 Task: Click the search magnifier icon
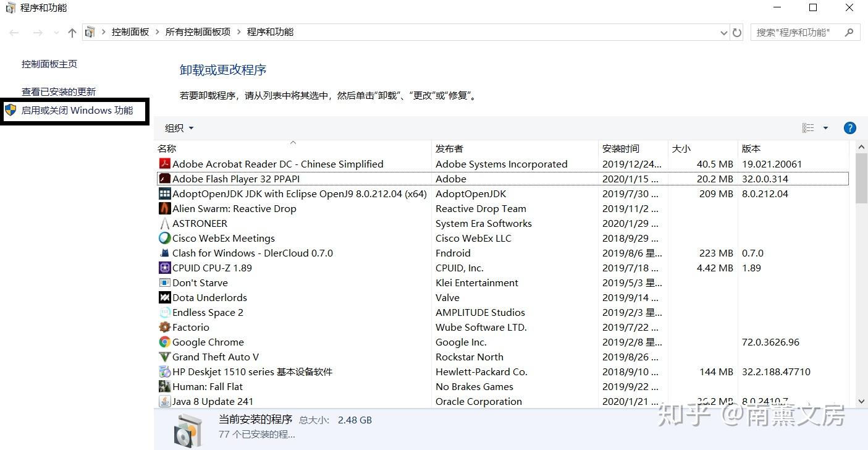pyautogui.click(x=849, y=32)
